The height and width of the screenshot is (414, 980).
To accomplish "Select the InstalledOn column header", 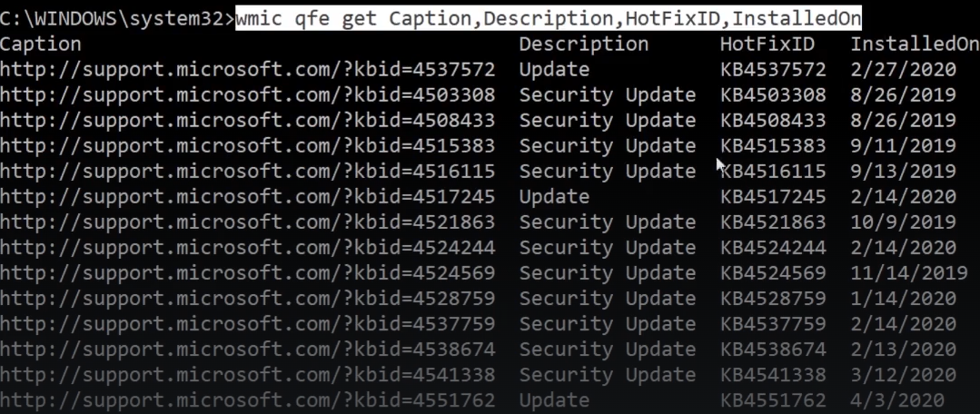I will click(x=915, y=44).
